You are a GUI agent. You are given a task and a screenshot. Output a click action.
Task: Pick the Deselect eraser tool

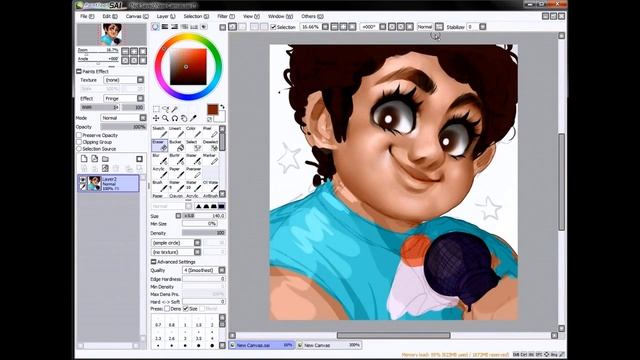[210, 145]
